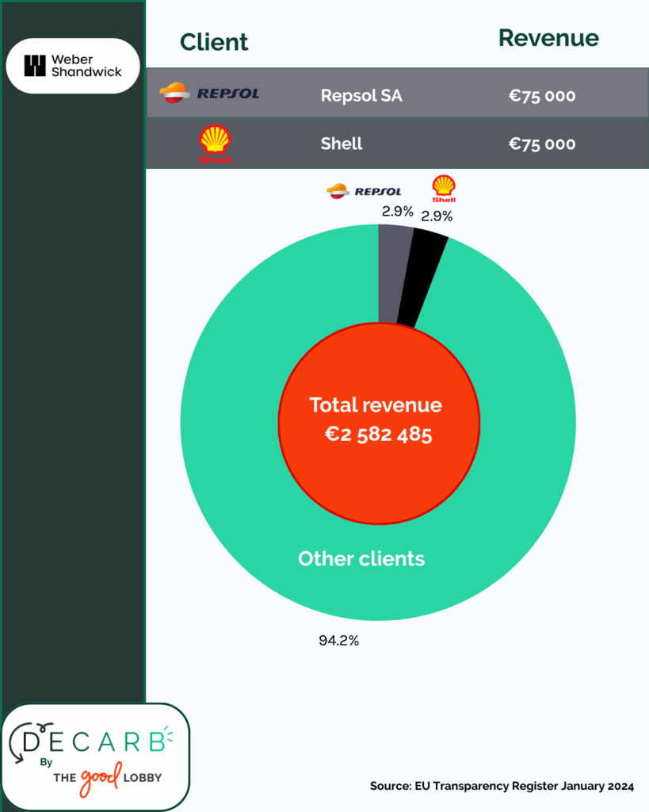Click the Shell client name text
This screenshot has width=649, height=812.
coord(342,144)
